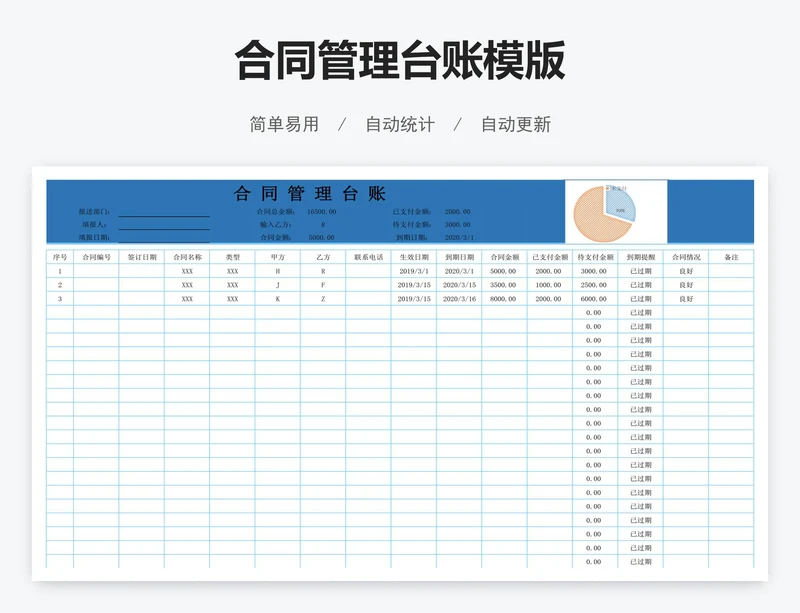This screenshot has height=613, width=800.
Task: Select the 联系电话 column header
Action: click(x=368, y=257)
